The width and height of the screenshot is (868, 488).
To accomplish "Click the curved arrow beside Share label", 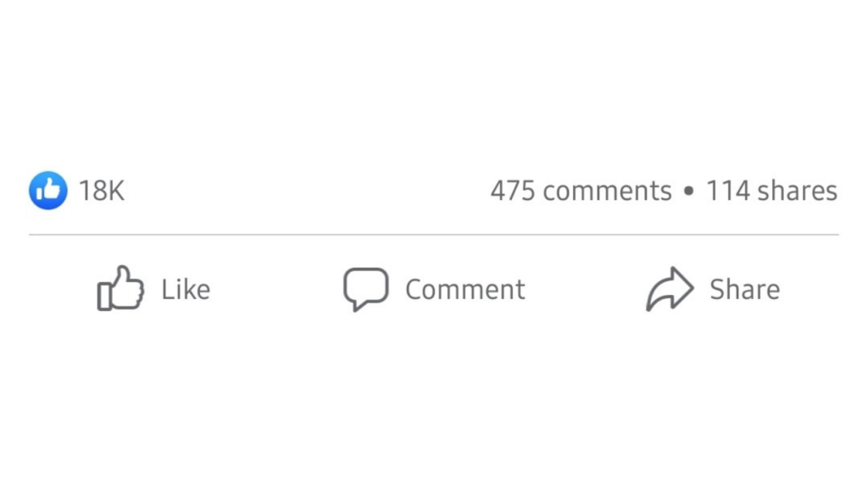I will (x=670, y=288).
